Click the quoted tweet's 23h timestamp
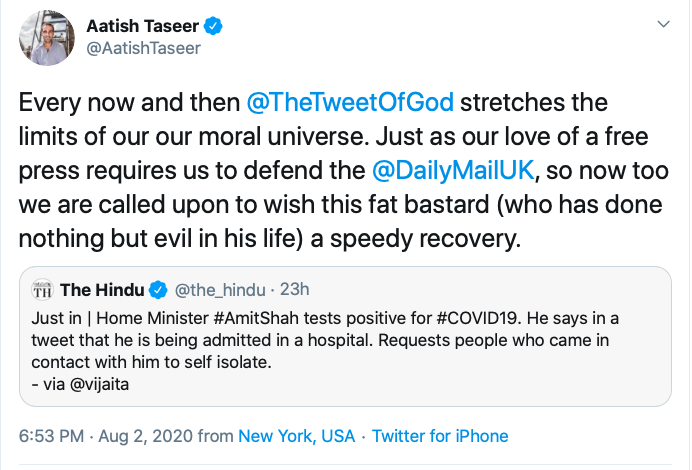 pyautogui.click(x=294, y=290)
